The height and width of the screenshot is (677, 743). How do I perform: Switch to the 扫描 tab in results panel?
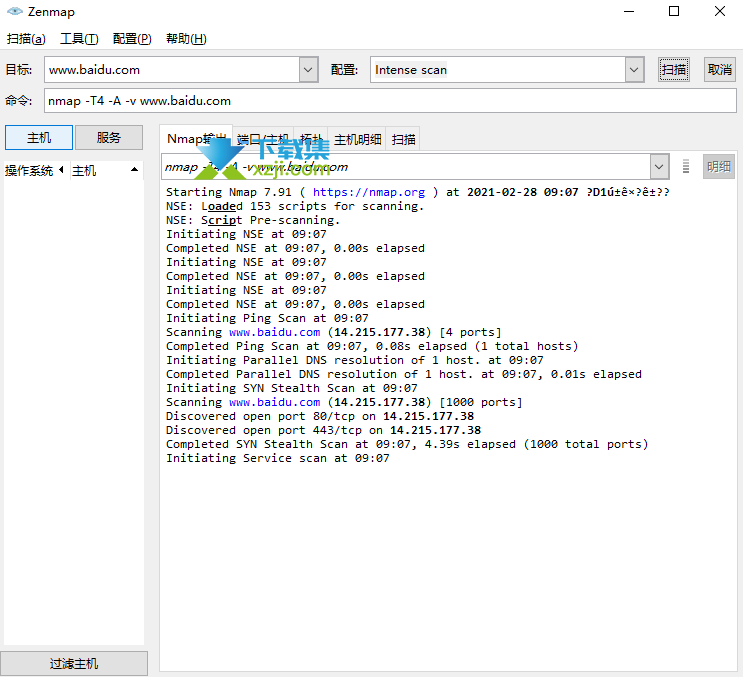click(403, 139)
